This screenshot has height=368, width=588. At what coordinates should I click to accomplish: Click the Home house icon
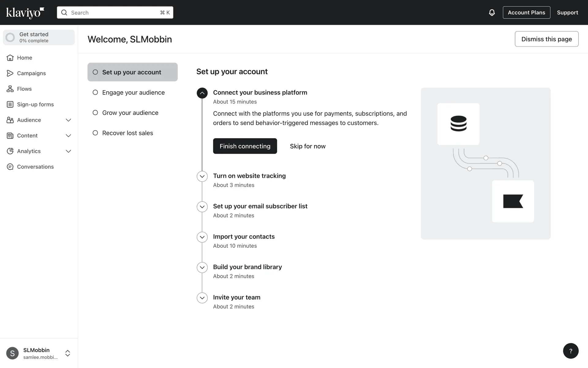pyautogui.click(x=10, y=58)
